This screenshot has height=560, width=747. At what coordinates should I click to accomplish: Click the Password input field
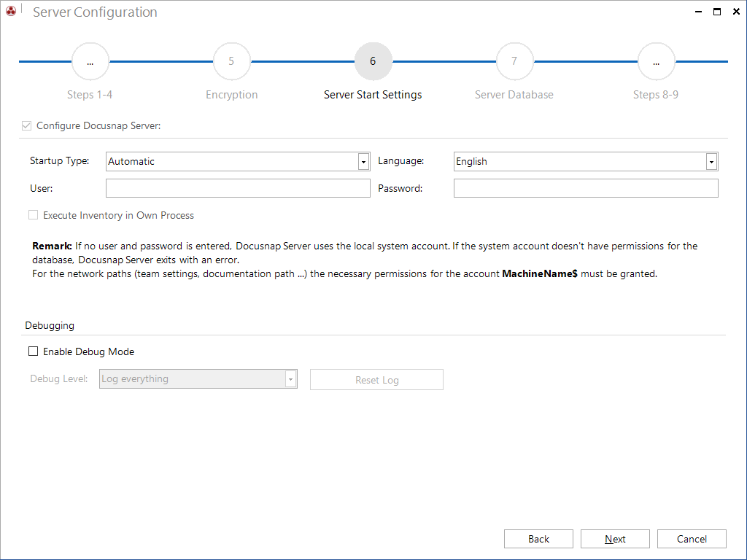(x=586, y=188)
